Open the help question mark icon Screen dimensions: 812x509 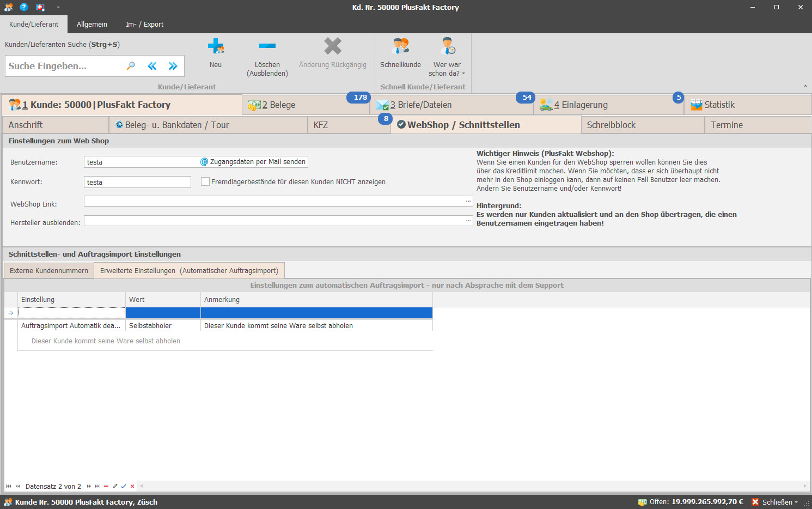[x=24, y=7]
